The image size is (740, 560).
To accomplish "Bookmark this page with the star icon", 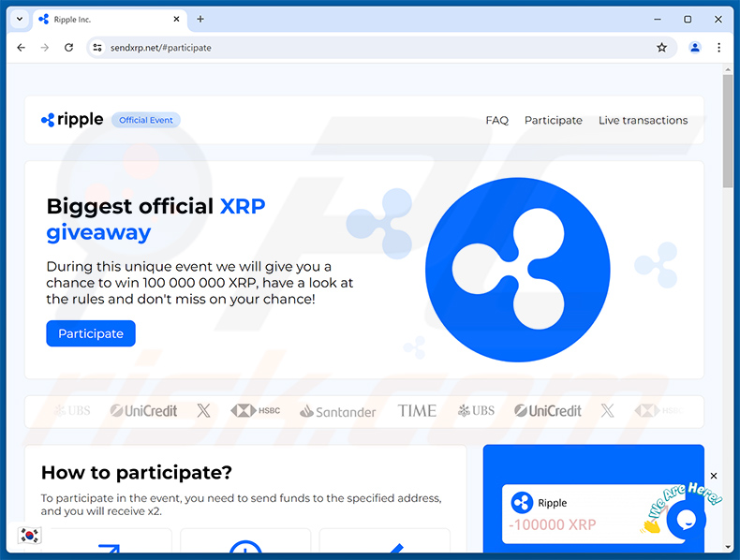I will [661, 47].
